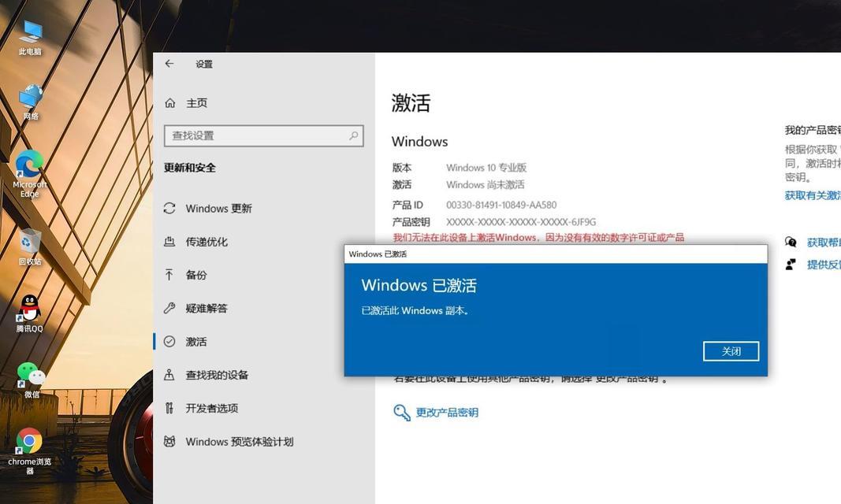Click the 备份 upload arrow icon

click(169, 275)
